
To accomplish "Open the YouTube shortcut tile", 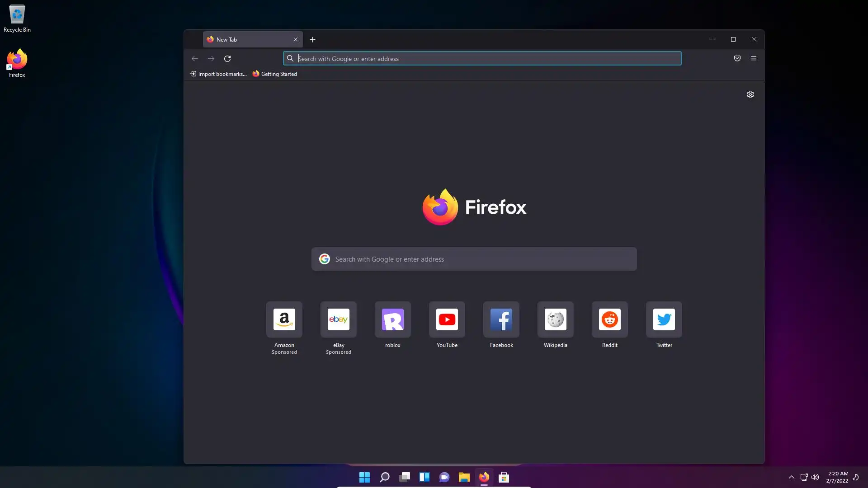I will click(447, 319).
